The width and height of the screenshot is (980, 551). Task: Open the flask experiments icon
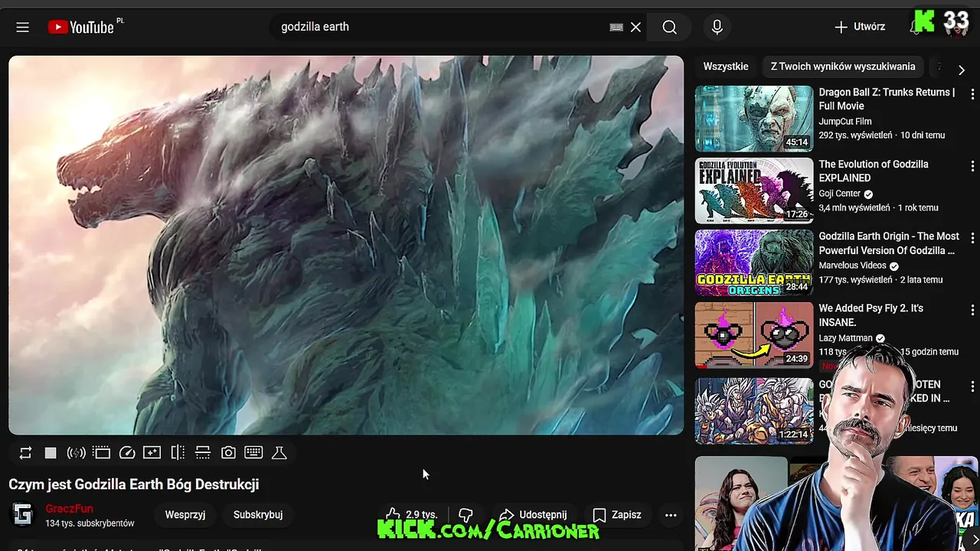pyautogui.click(x=279, y=453)
